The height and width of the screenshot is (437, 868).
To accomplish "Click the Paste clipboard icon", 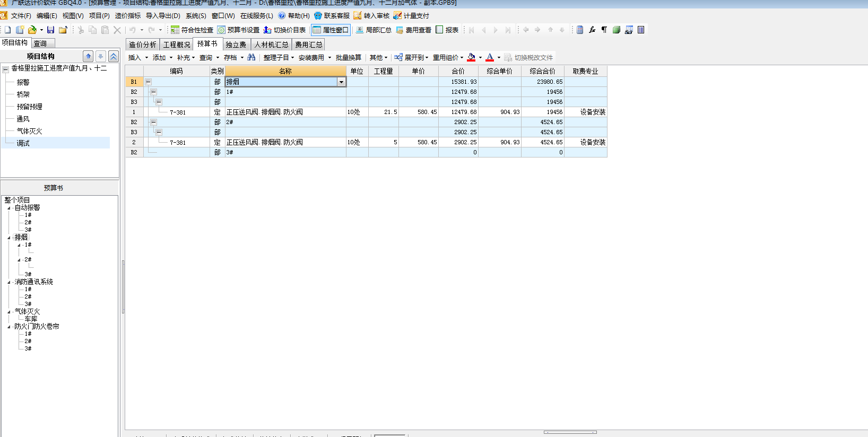I will [105, 30].
